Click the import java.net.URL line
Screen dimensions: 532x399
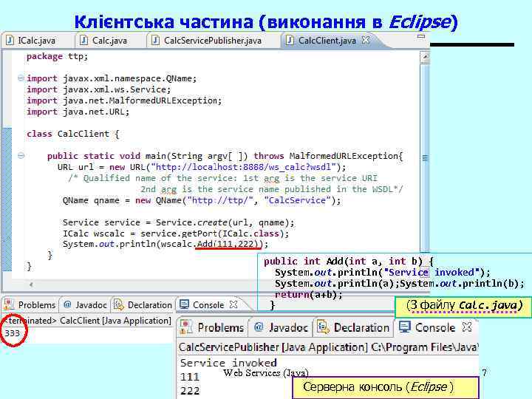78,112
